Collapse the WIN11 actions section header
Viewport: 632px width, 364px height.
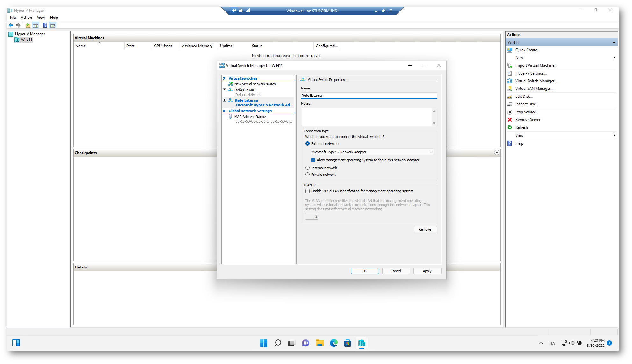pos(614,42)
